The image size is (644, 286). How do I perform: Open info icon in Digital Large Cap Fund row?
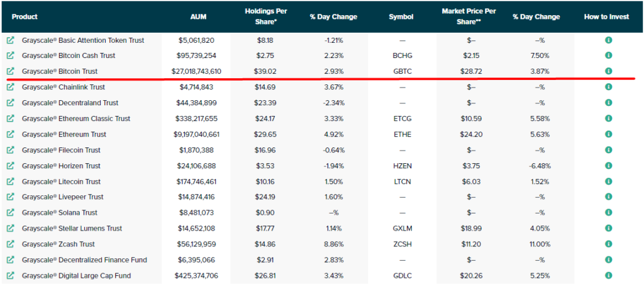tap(608, 275)
